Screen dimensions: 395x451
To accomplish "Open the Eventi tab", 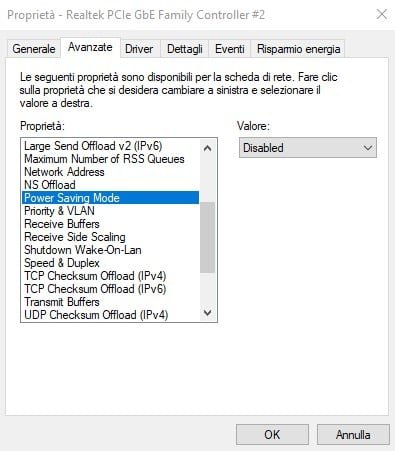I will [x=230, y=49].
